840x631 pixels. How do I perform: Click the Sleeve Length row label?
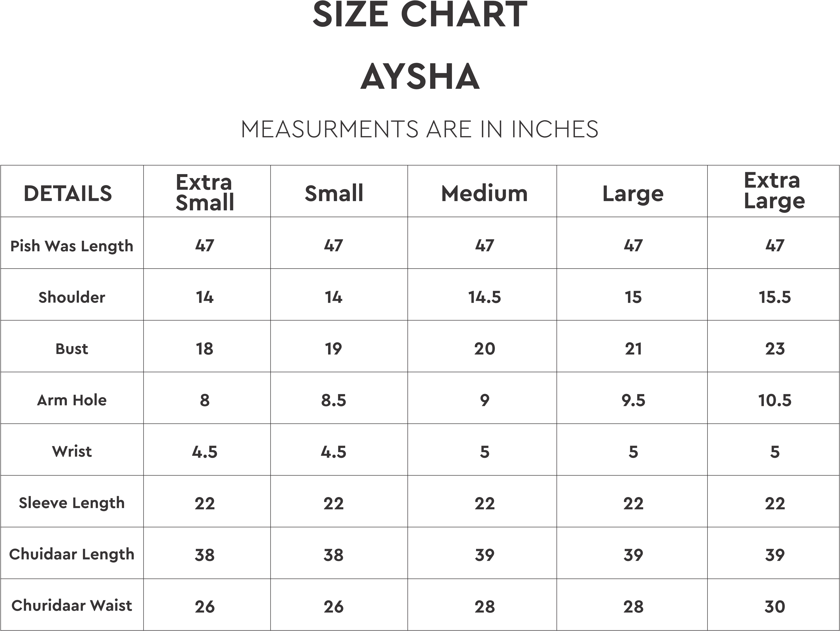(72, 503)
